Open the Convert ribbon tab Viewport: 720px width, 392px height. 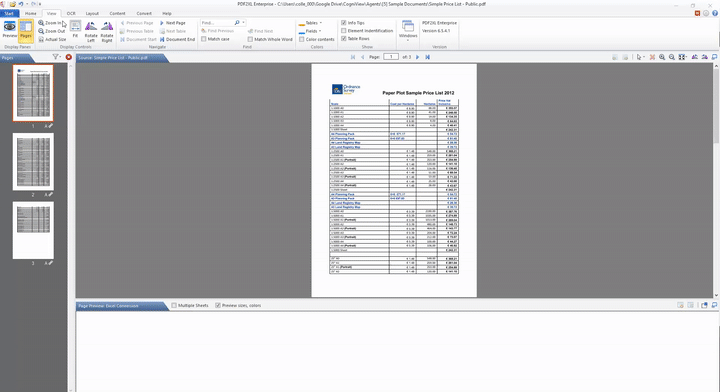(144, 13)
